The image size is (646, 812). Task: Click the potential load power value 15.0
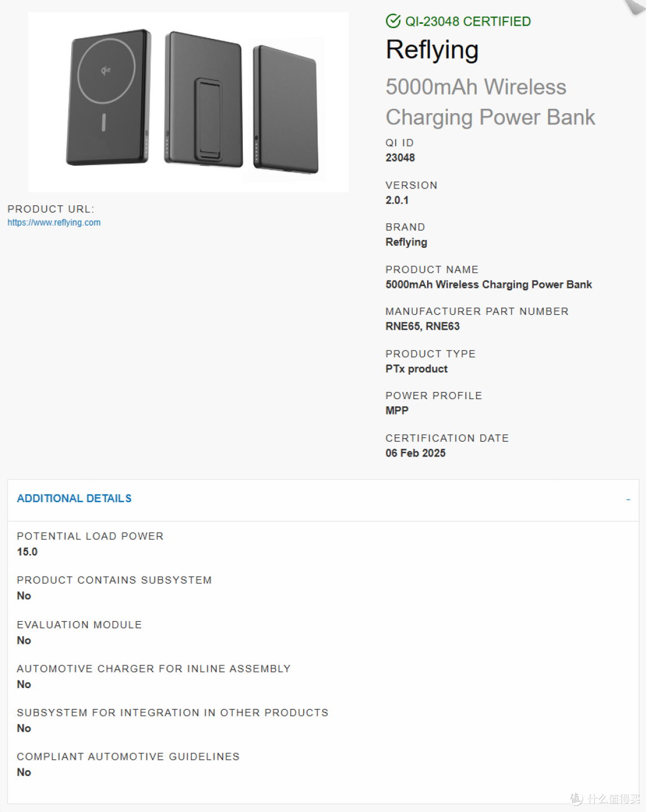27,552
